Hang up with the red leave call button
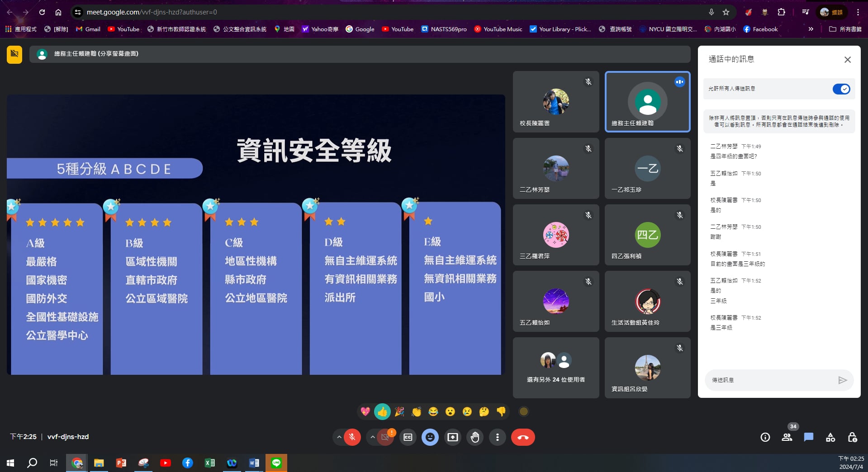The height and width of the screenshot is (472, 868). [523, 437]
